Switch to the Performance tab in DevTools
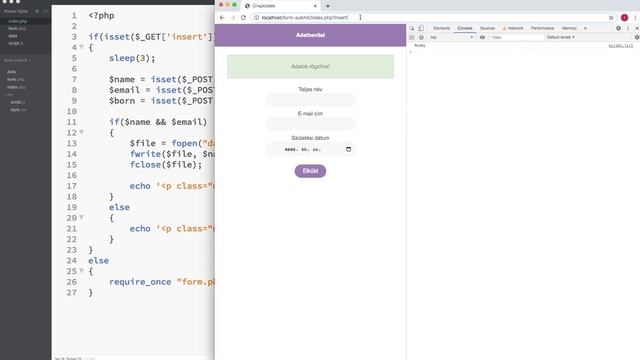The width and height of the screenshot is (640, 360). pyautogui.click(x=542, y=28)
